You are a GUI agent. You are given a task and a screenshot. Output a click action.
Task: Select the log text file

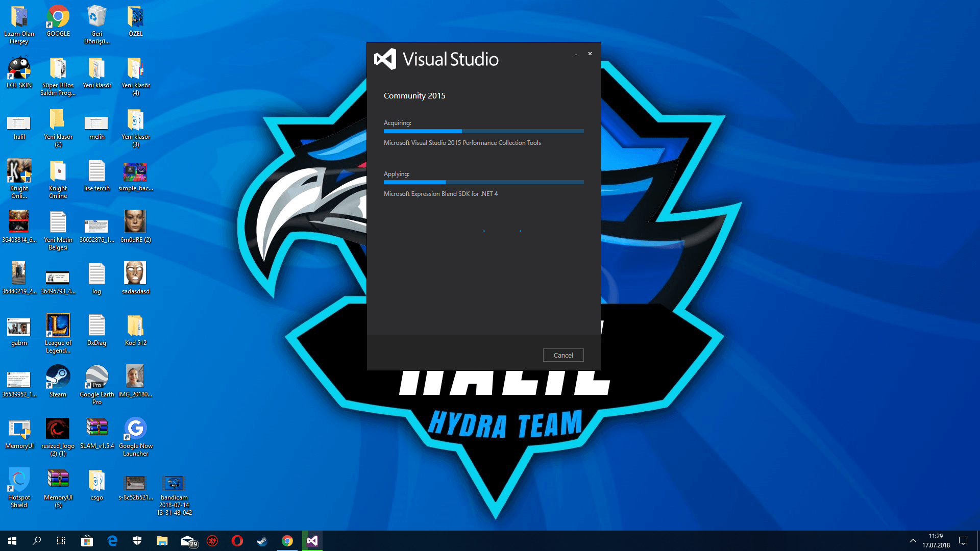pyautogui.click(x=96, y=279)
